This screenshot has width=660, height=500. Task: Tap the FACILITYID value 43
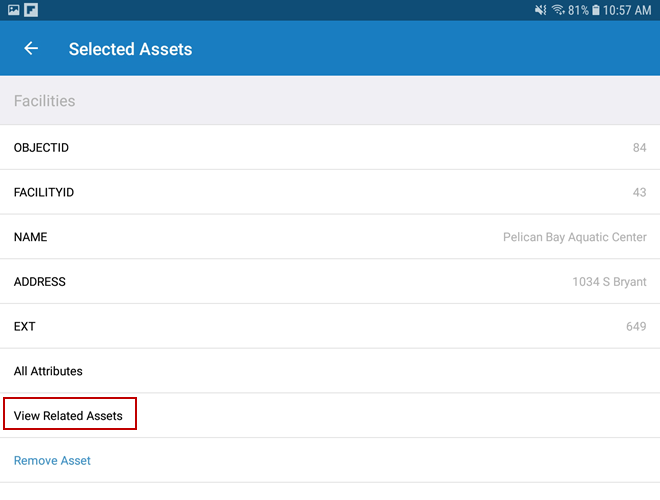[x=639, y=192]
